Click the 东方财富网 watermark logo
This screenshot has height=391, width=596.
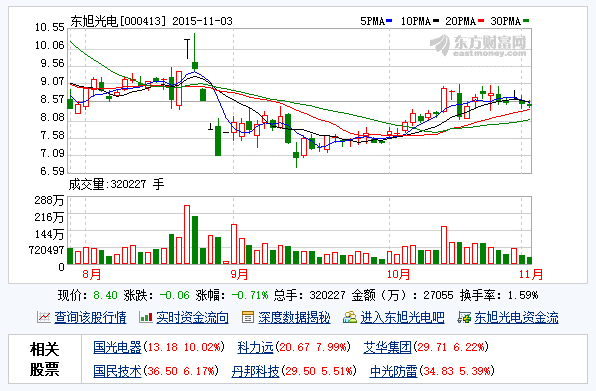pos(478,45)
